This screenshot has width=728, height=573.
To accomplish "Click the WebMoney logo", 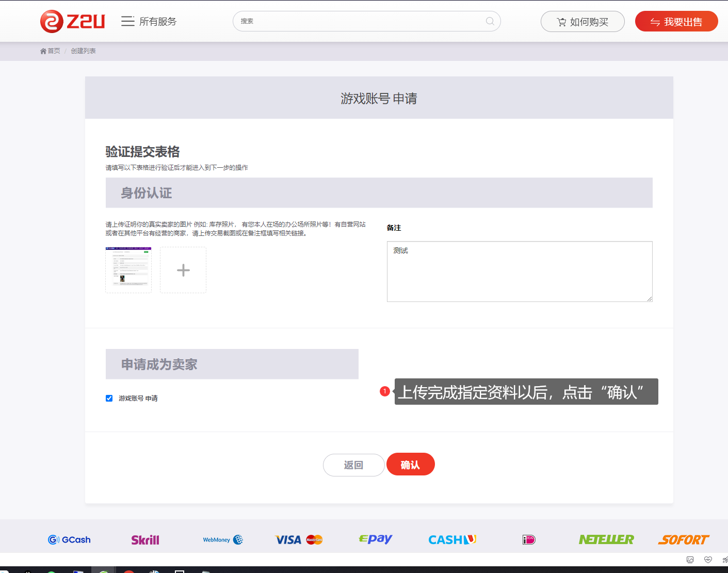I will [223, 540].
